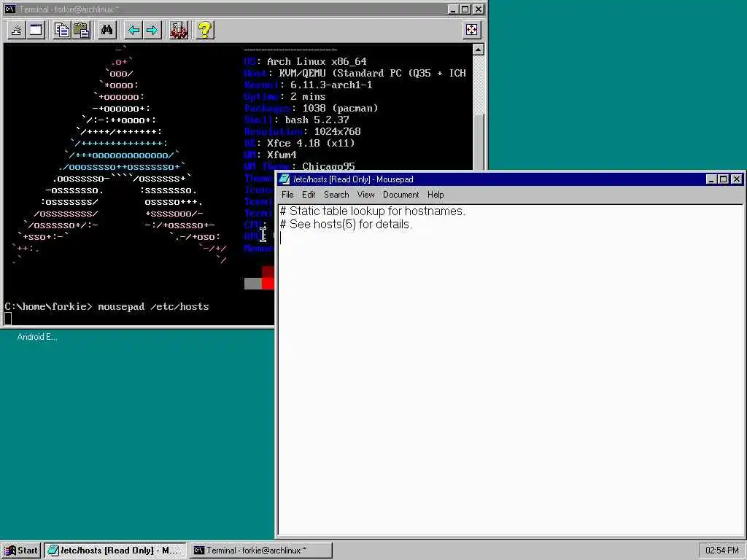Click the Mousepad title bar app icon
Image resolution: width=747 pixels, height=560 pixels.
(285, 179)
